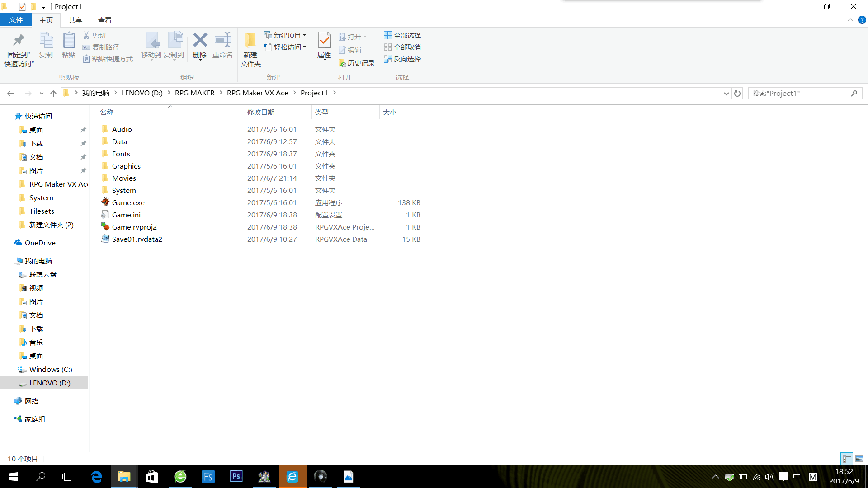Click the Properties (属性) checkmark icon
The height and width of the screenshot is (488, 868).
click(x=324, y=40)
